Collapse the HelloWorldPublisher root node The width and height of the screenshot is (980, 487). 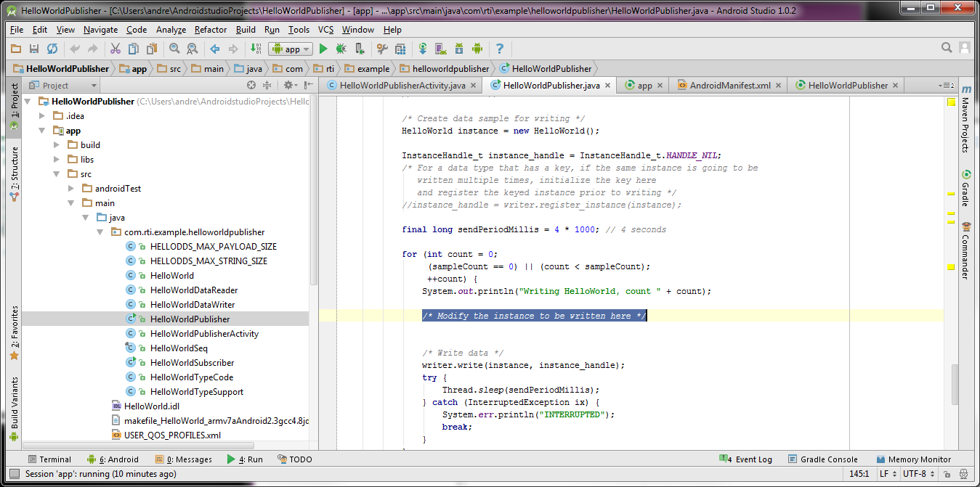tap(28, 102)
